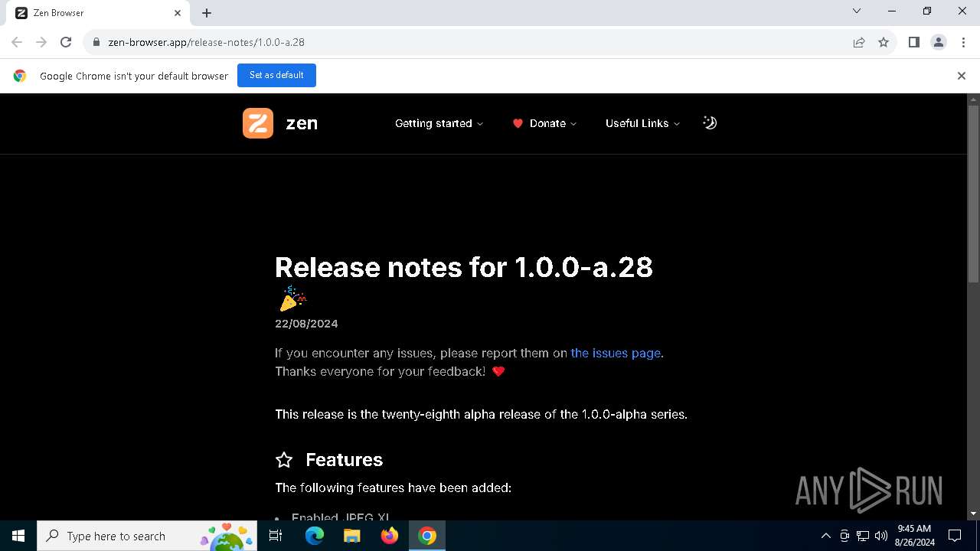Toggle dark mode moon icon
This screenshot has height=551, width=980.
tap(710, 122)
